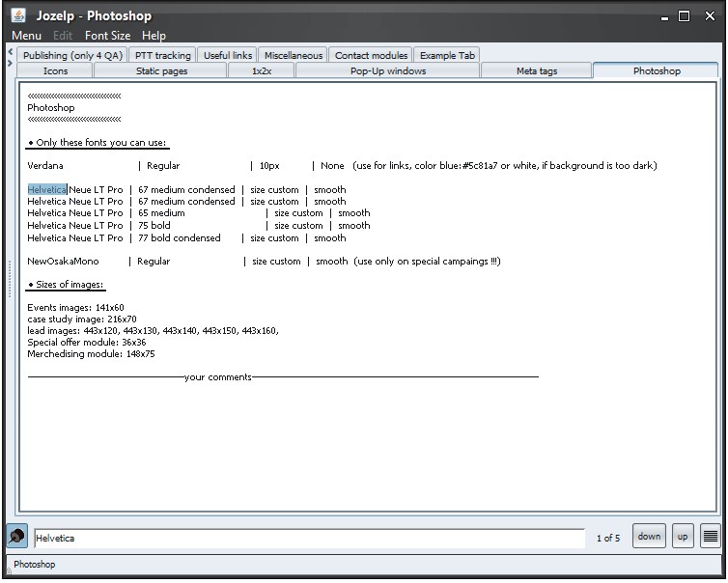728x583 pixels.
Task: Click 'Merchedising module: 148x75' line
Action: click(91, 354)
